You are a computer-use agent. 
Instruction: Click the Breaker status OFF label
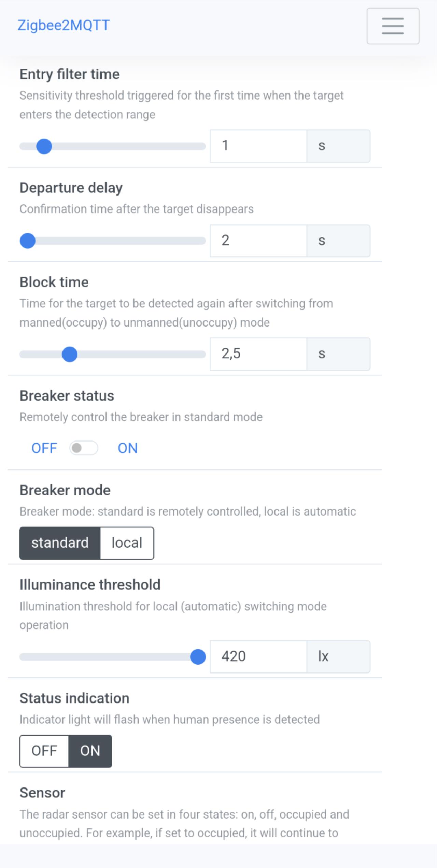tap(44, 448)
